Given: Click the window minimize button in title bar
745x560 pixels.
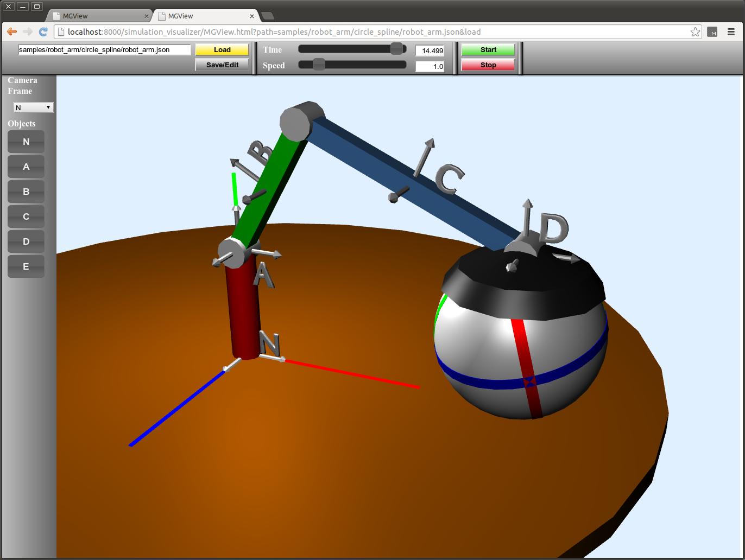Looking at the screenshot, I should [x=23, y=7].
